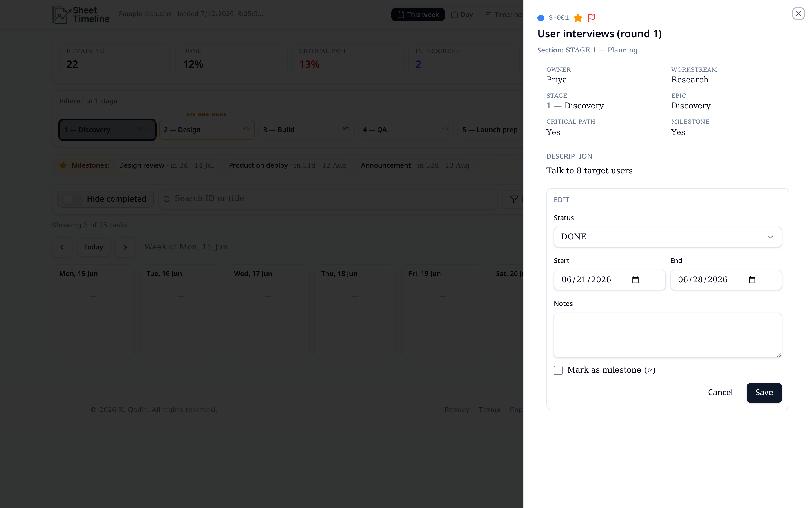Click the Week of Mon, 15 Jun label

coord(186,247)
